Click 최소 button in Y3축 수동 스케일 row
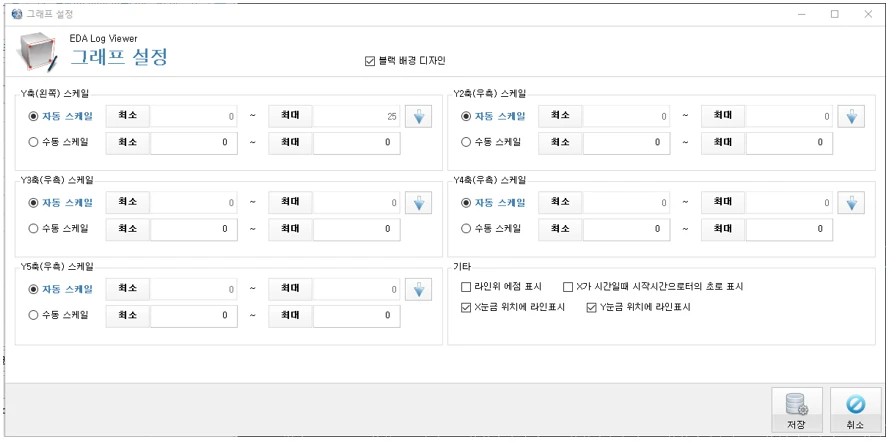 point(128,229)
